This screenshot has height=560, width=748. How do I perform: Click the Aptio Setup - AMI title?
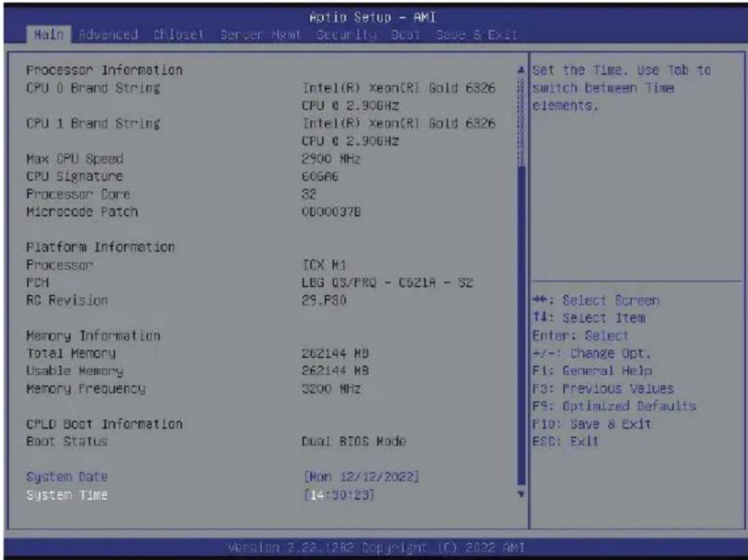(373, 17)
